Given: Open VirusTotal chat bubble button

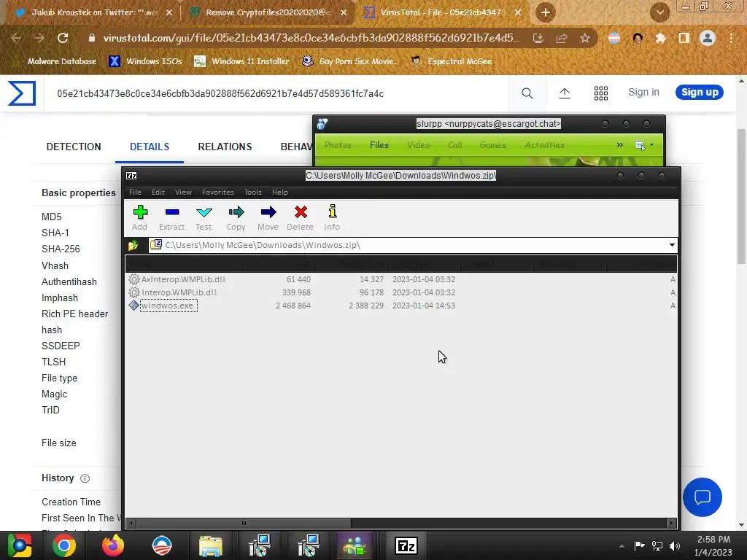Looking at the screenshot, I should click(x=703, y=497).
